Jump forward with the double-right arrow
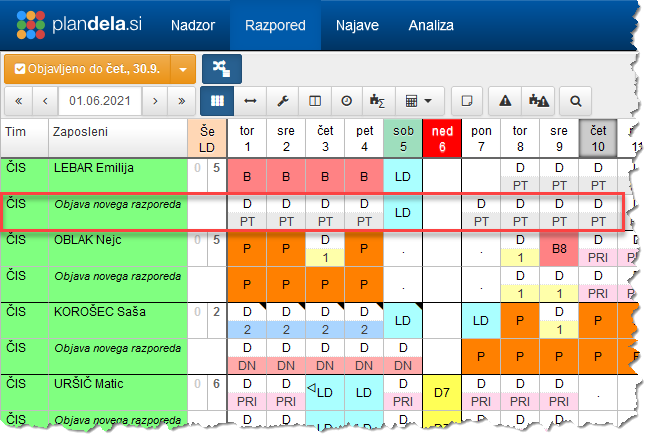Viewport: 650px width, 440px height. tap(182, 101)
